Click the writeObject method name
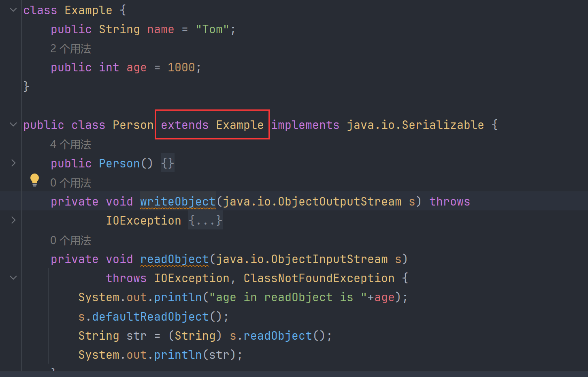 pyautogui.click(x=178, y=201)
